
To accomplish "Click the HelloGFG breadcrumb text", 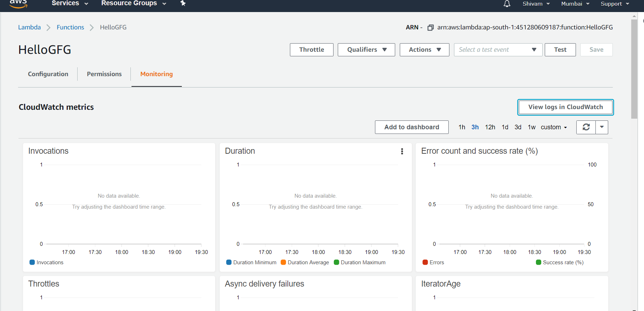I will pos(113,27).
